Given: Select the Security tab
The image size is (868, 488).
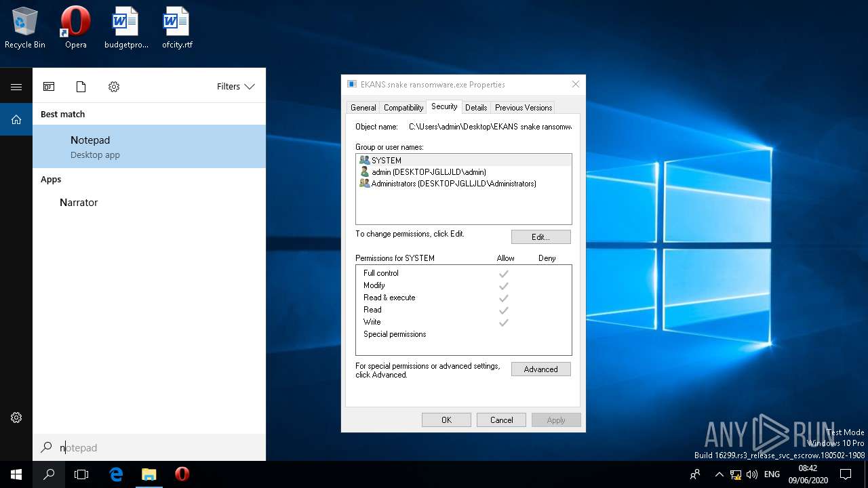Looking at the screenshot, I should [444, 106].
